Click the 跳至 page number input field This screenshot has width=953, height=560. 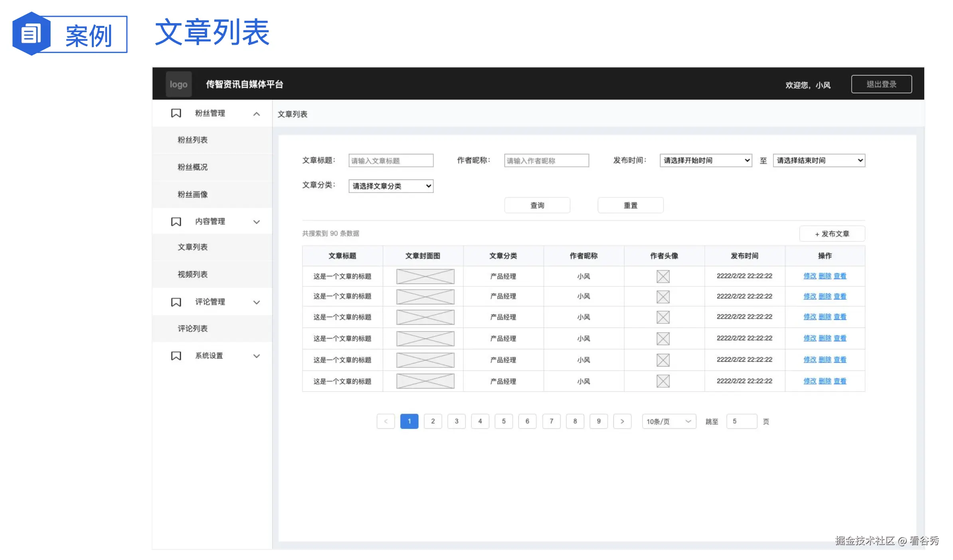pos(741,421)
